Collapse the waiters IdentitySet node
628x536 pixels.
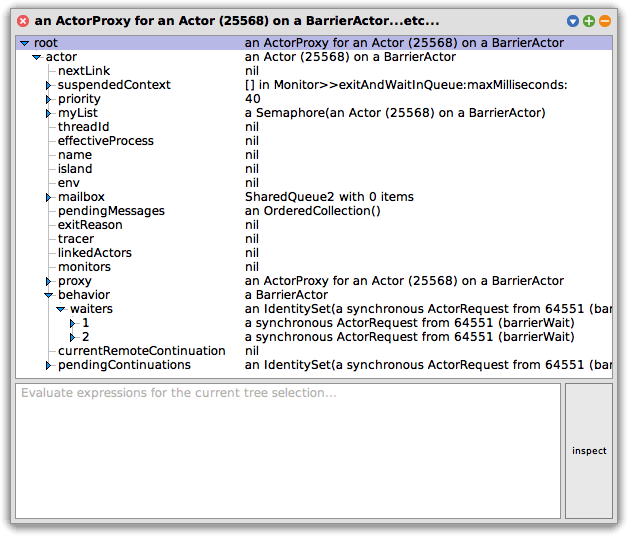click(61, 309)
